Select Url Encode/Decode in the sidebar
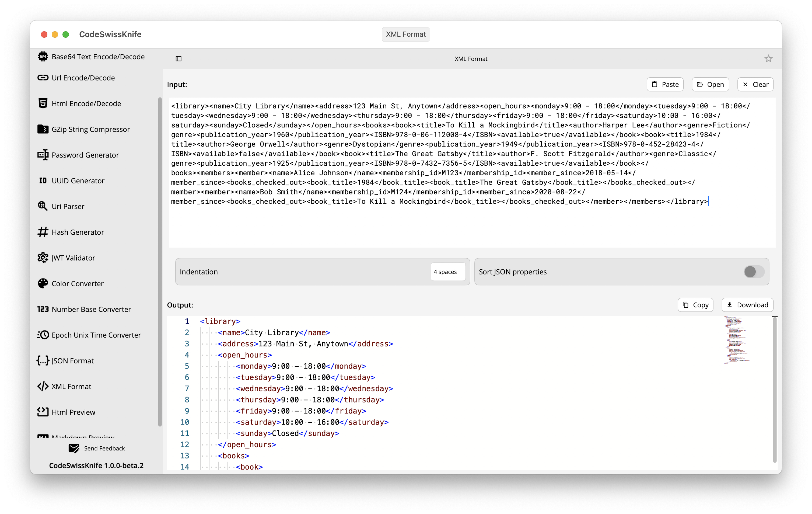 point(83,78)
